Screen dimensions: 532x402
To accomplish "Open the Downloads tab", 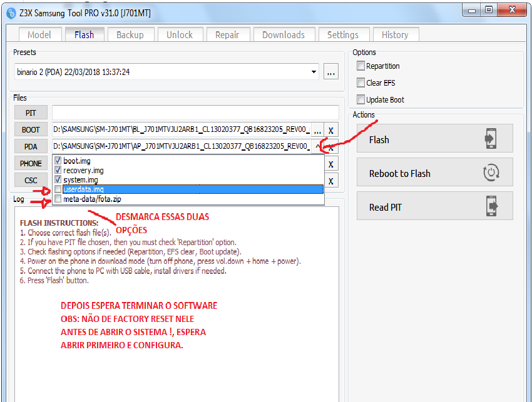I will (x=284, y=35).
